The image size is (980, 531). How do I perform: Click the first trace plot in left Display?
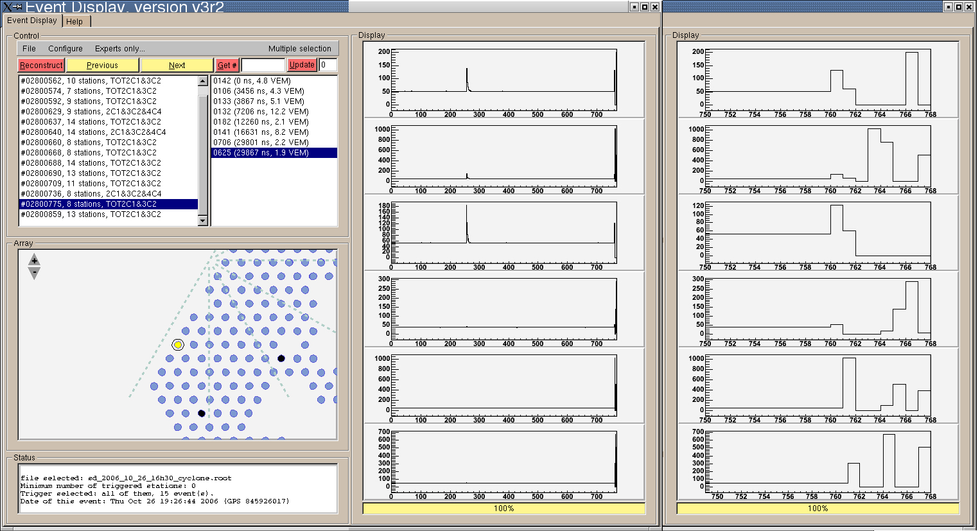point(504,80)
